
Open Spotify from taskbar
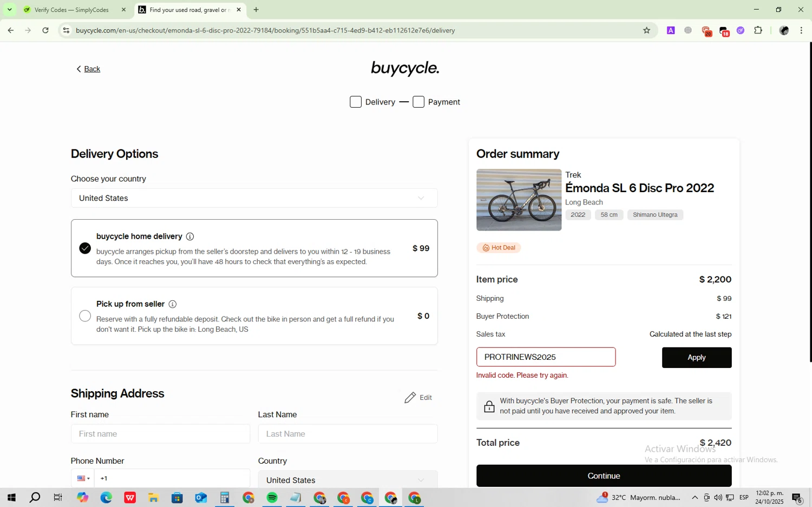click(x=272, y=498)
